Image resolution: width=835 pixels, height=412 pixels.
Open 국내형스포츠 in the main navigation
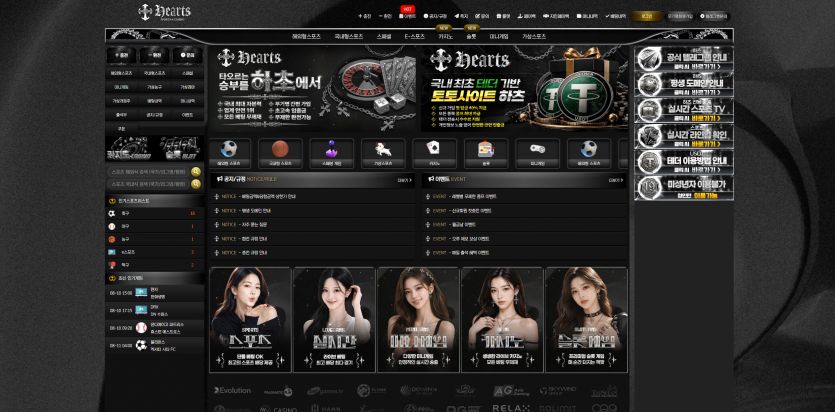[349, 37]
